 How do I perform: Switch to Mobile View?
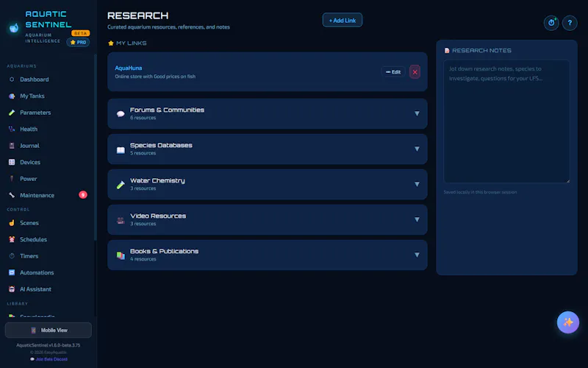tap(48, 330)
